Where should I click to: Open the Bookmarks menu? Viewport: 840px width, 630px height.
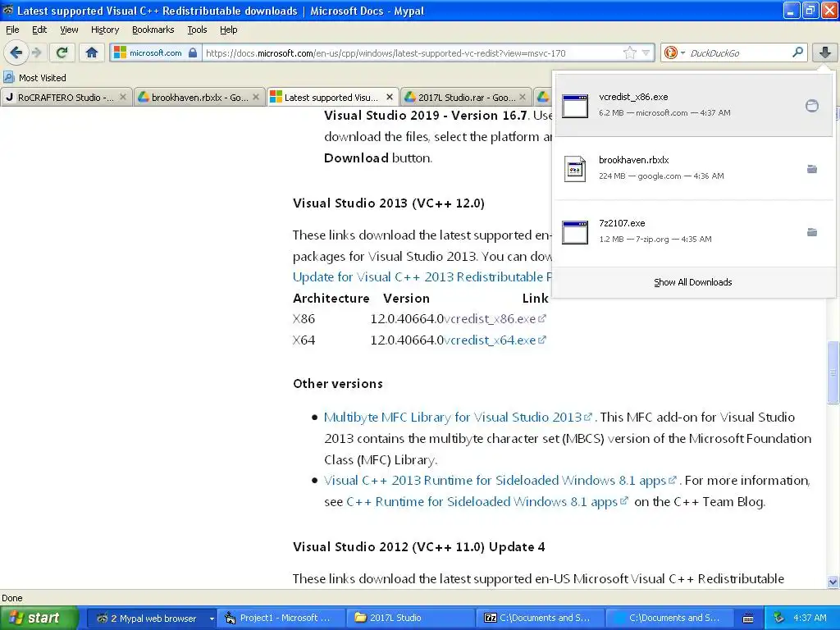(153, 30)
